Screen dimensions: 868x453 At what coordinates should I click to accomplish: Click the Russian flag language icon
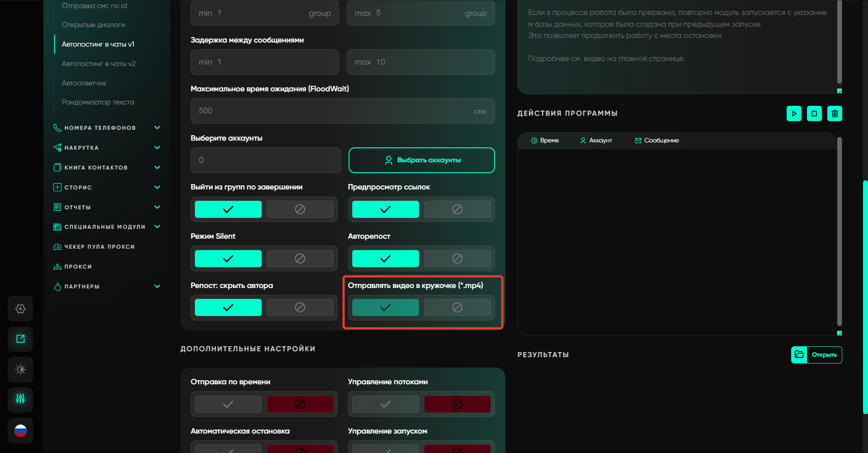[x=20, y=430]
